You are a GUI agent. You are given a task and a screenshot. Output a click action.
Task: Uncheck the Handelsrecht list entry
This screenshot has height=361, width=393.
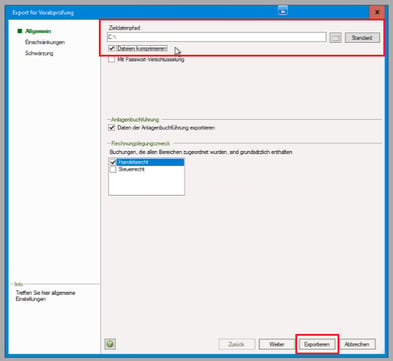(113, 162)
